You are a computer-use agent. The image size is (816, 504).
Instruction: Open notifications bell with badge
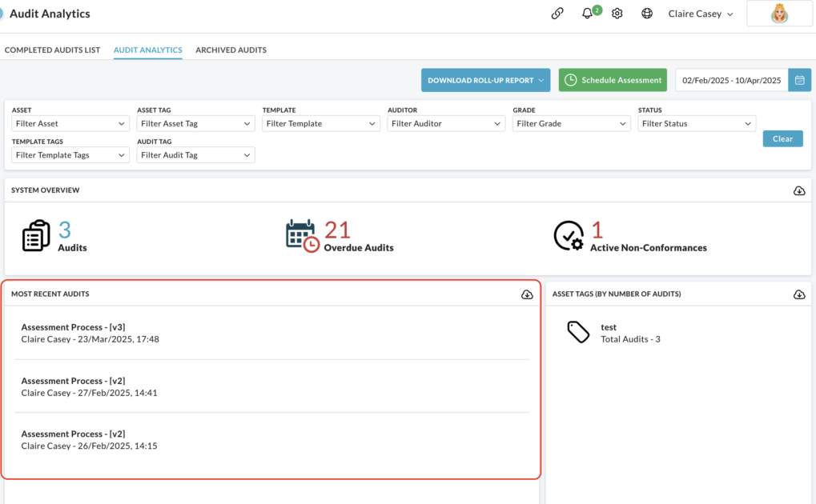tap(588, 14)
